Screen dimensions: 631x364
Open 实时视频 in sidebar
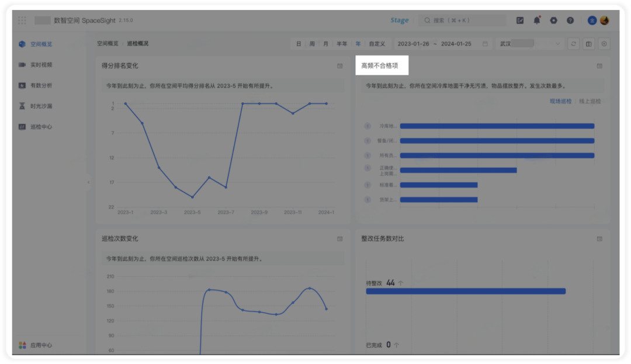click(41, 65)
